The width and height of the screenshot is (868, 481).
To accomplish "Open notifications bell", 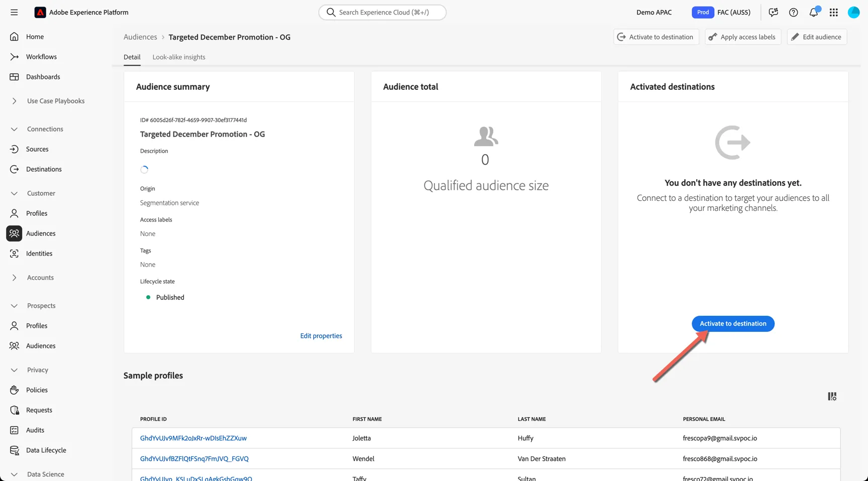I will pyautogui.click(x=814, y=12).
